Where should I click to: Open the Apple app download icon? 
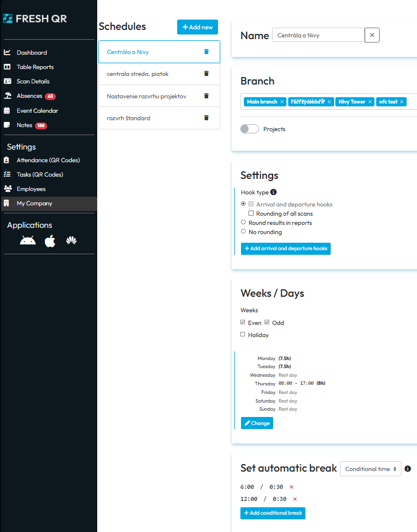50,241
